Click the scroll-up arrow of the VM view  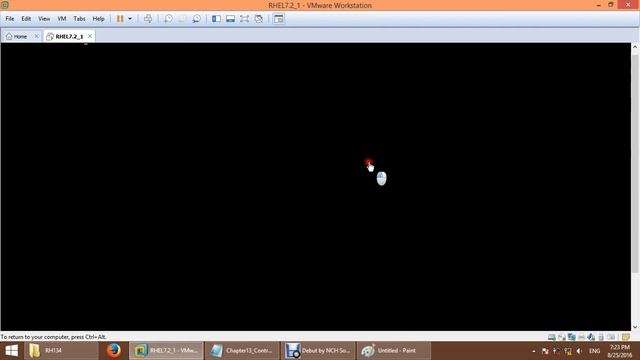point(635,47)
